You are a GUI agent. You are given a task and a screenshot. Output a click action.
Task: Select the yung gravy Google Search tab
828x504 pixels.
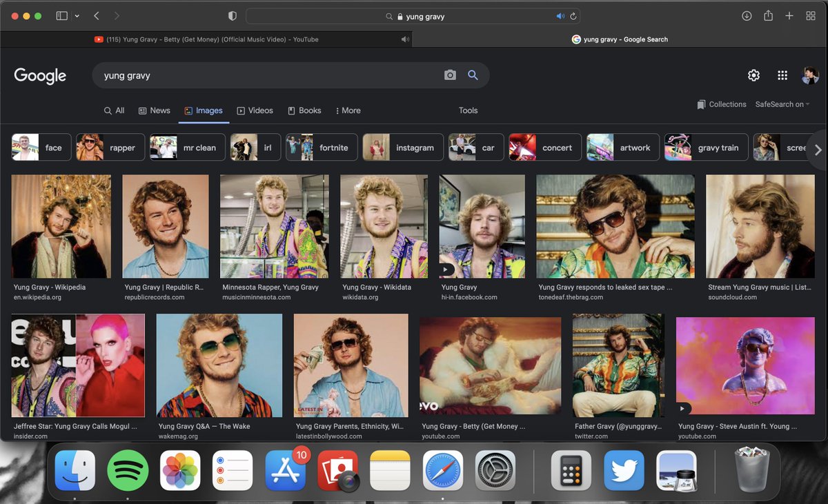click(x=620, y=39)
